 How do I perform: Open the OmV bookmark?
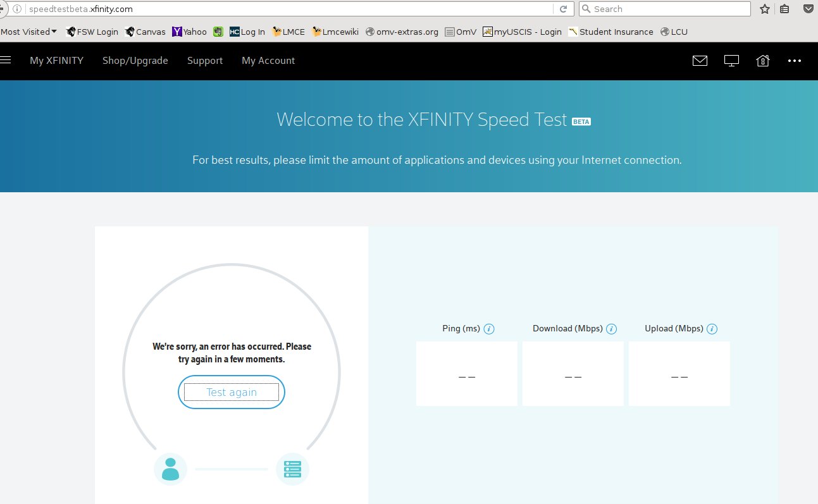coord(461,32)
